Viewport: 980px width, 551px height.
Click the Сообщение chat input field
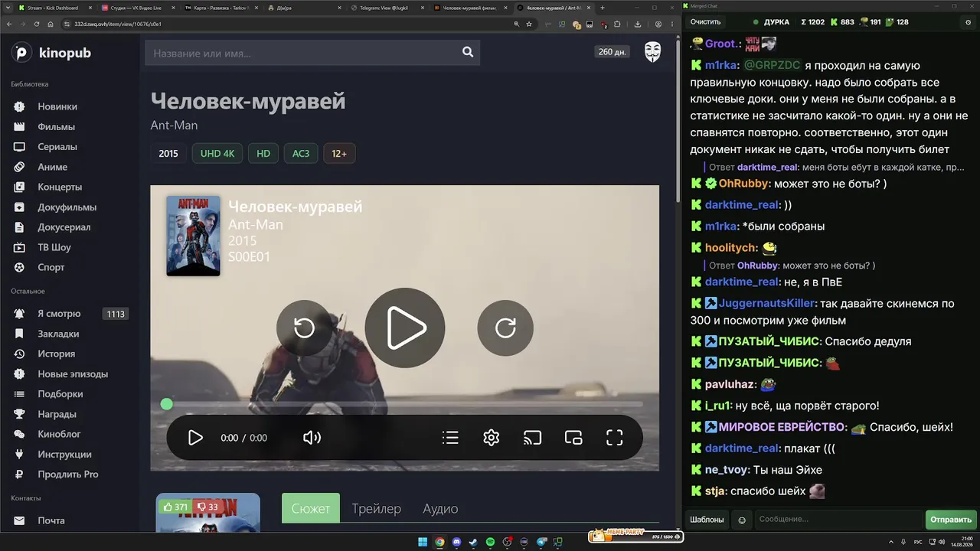coord(838,520)
